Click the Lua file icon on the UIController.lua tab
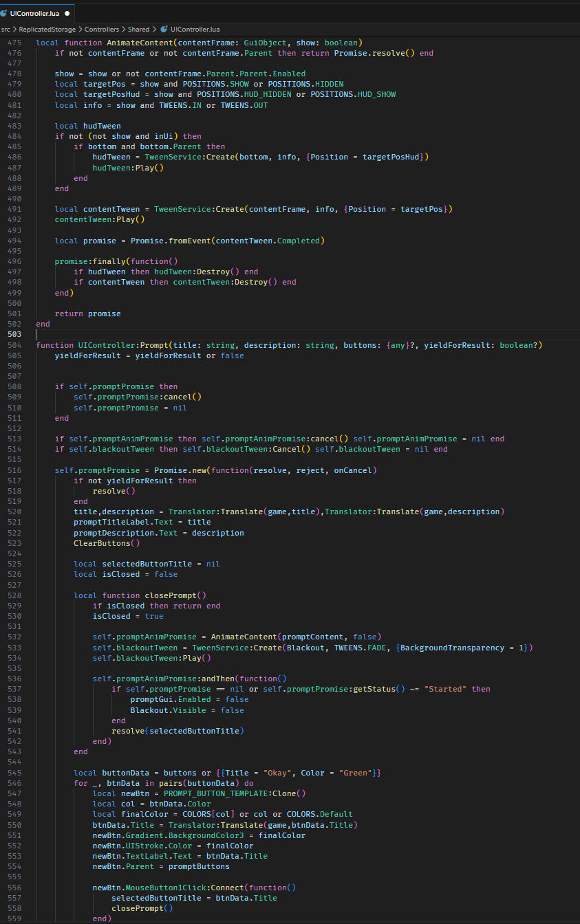580x924 pixels. click(4, 13)
